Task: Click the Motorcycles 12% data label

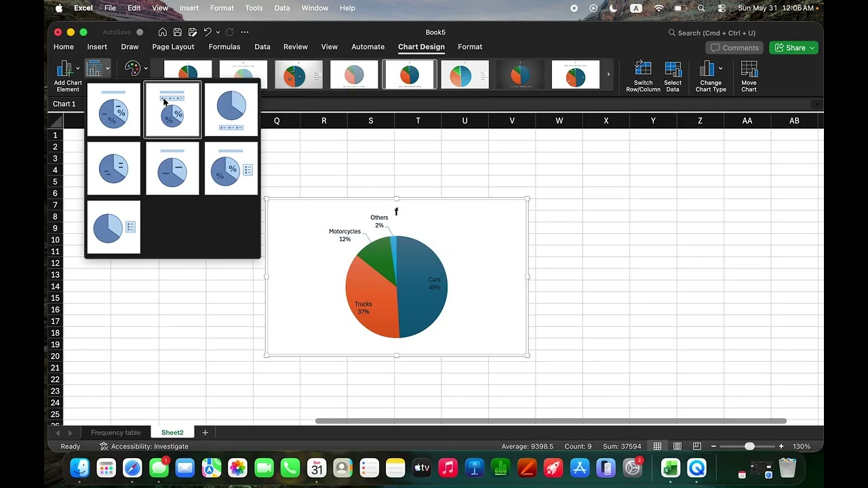Action: tap(344, 235)
